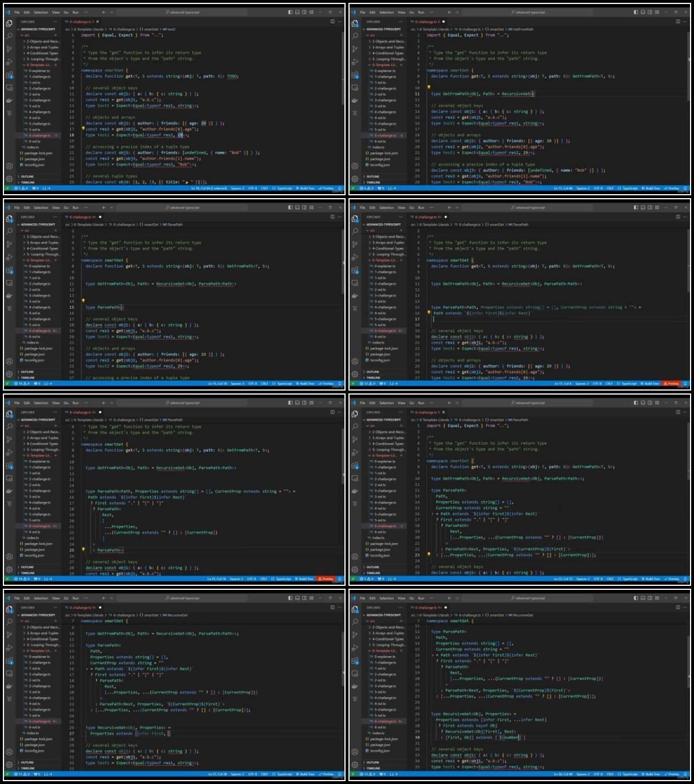Click remote indicator in Ln 30, Col 40 window
This screenshot has width=694, height=784.
pyautogui.click(x=354, y=774)
